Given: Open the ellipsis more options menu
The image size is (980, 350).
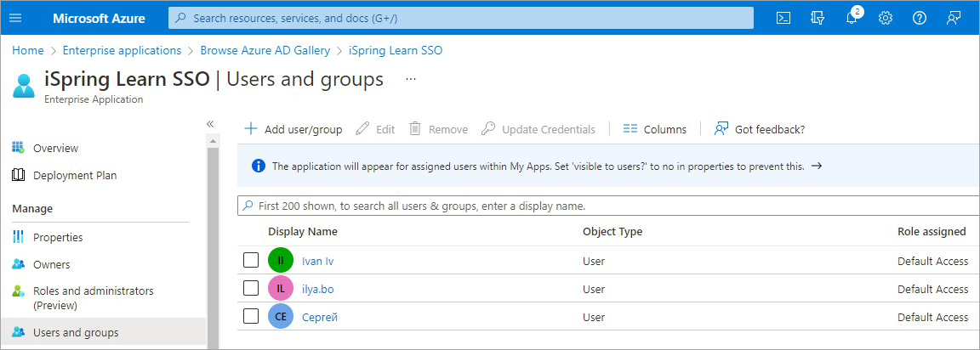Looking at the screenshot, I should coord(411,79).
